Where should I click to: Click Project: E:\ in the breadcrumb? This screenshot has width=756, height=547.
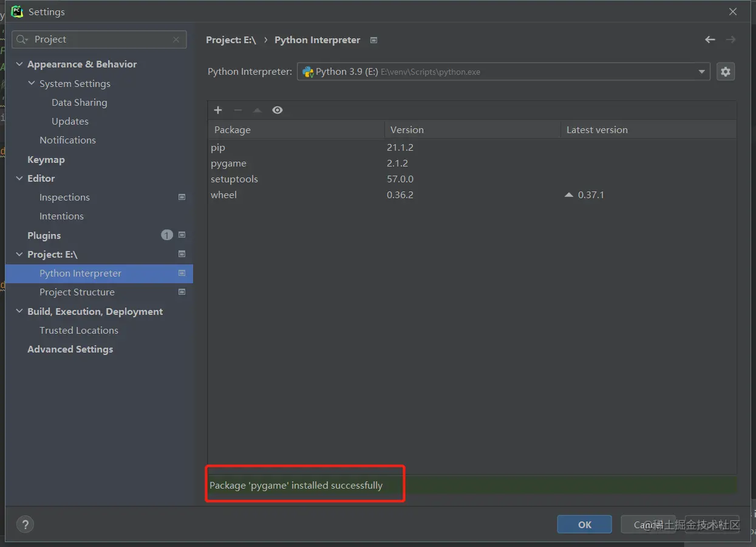pos(231,40)
